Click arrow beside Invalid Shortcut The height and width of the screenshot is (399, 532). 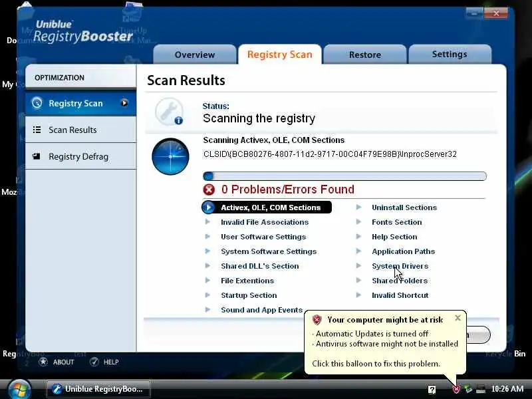[x=358, y=295]
